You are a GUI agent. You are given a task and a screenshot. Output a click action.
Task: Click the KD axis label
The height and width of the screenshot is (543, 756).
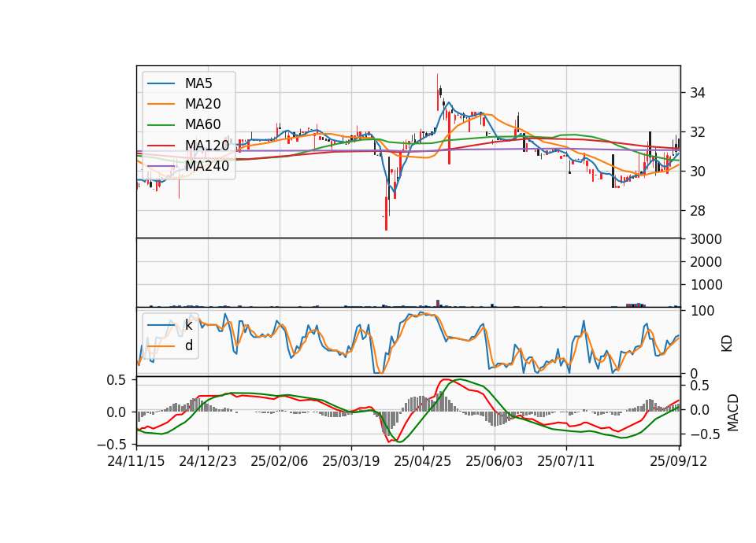(x=727, y=343)
